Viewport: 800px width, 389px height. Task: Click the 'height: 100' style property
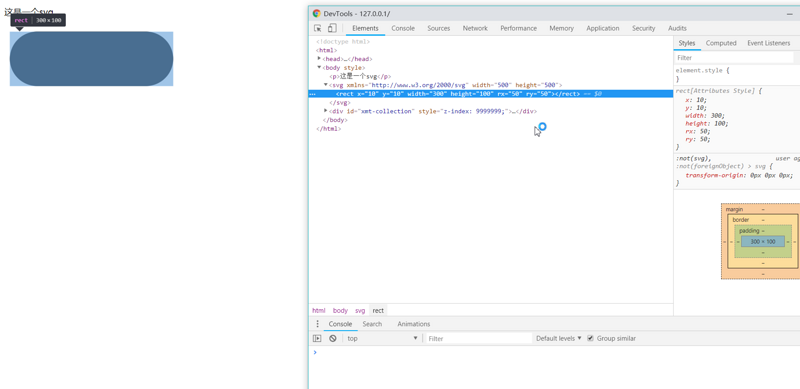tap(707, 123)
